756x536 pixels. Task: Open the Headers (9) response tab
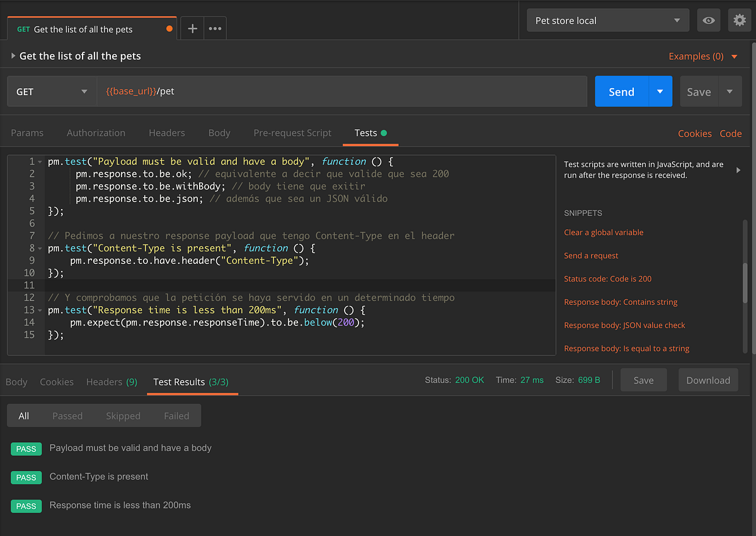pos(112,382)
